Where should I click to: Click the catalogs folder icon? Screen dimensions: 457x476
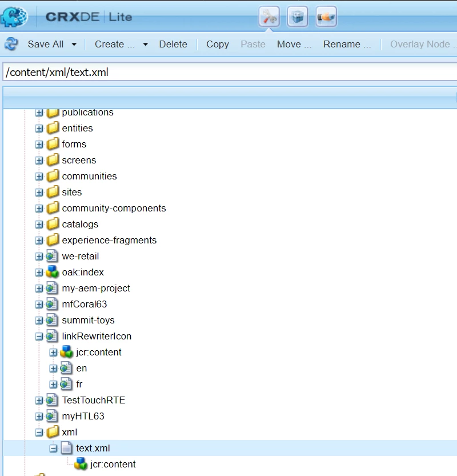pos(53,224)
